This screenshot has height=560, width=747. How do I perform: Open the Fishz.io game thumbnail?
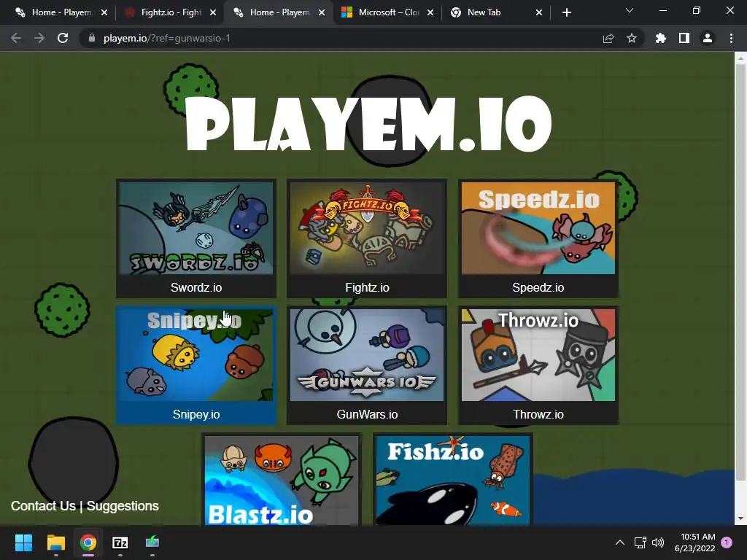[452, 481]
